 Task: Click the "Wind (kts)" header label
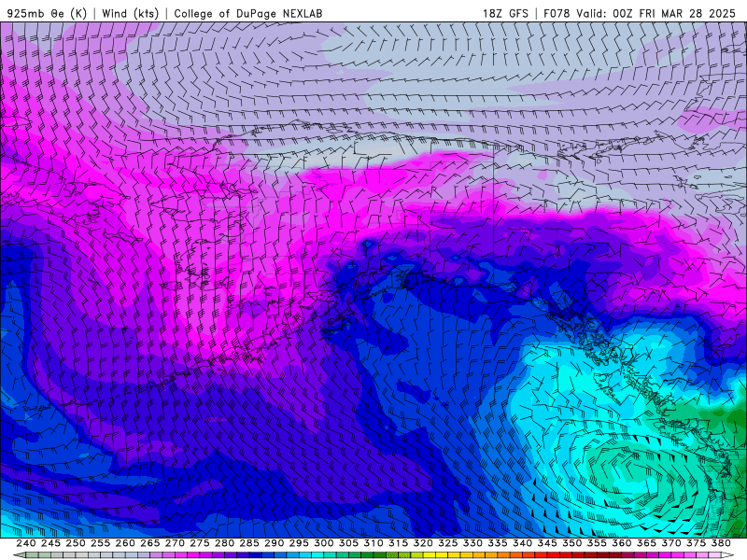[x=130, y=13]
